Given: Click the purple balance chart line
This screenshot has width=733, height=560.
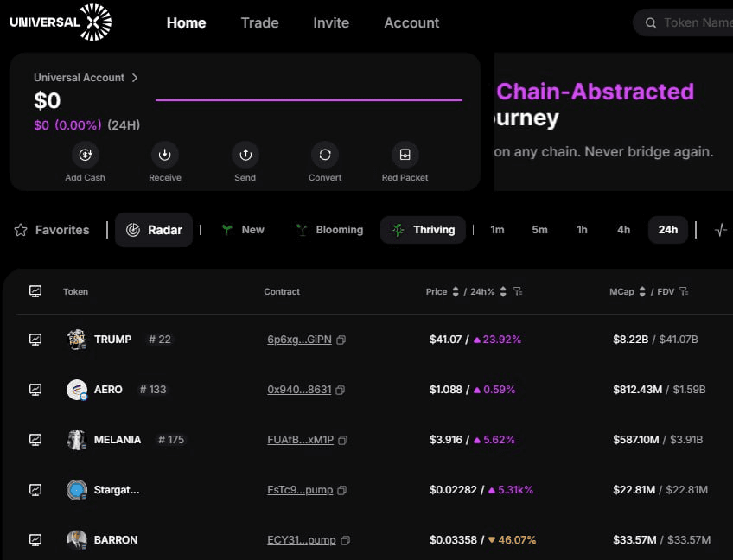Looking at the screenshot, I should tap(309, 99).
